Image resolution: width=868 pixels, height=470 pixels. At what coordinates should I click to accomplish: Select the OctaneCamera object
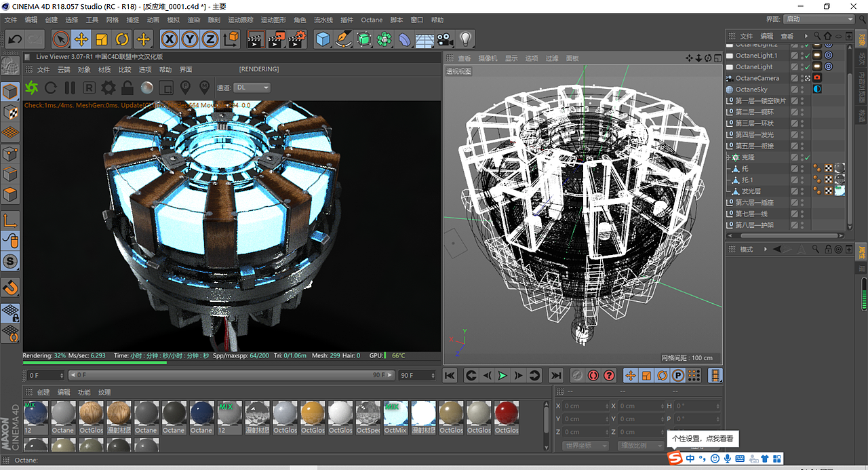pyautogui.click(x=757, y=78)
